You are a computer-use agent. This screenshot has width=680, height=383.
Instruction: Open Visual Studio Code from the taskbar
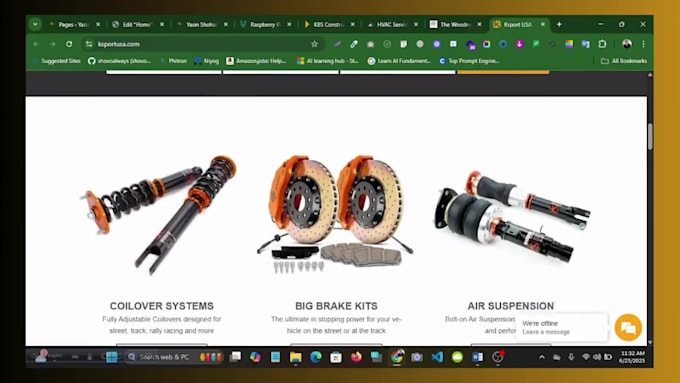tap(437, 357)
